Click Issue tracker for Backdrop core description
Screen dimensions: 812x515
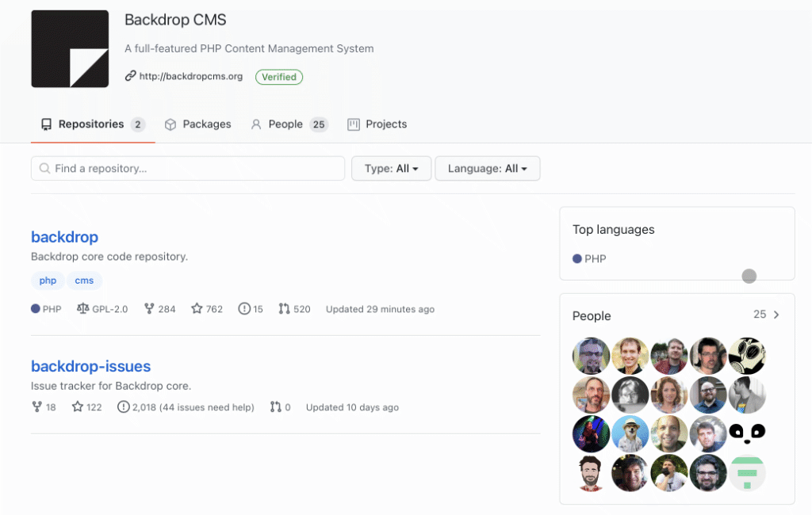[x=111, y=386]
